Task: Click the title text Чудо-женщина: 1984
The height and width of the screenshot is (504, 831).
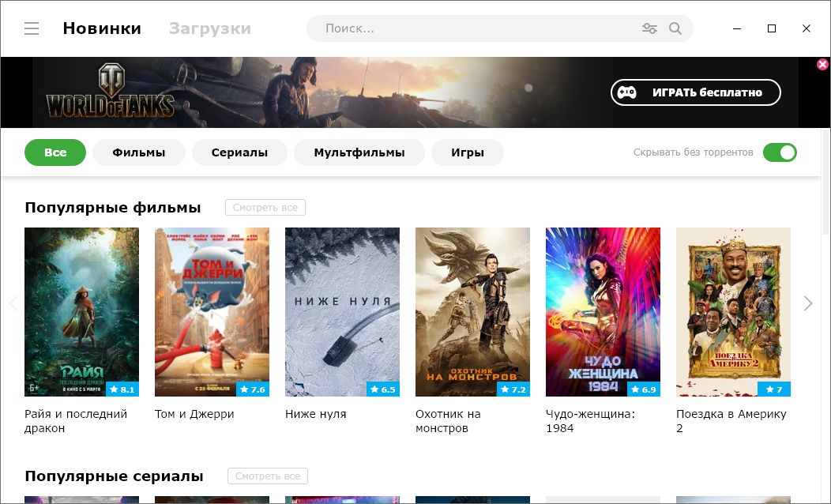Action: click(590, 421)
